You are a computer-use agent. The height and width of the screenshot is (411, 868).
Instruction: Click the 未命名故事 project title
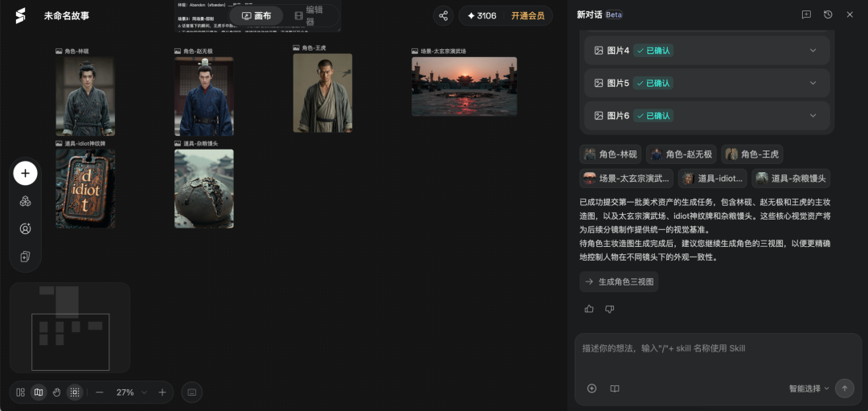click(67, 15)
